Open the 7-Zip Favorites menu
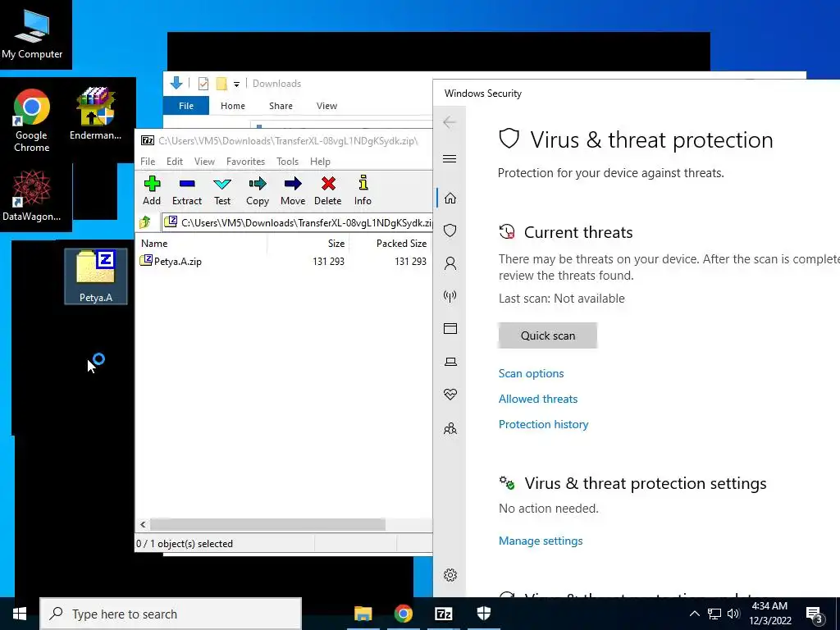 [245, 162]
